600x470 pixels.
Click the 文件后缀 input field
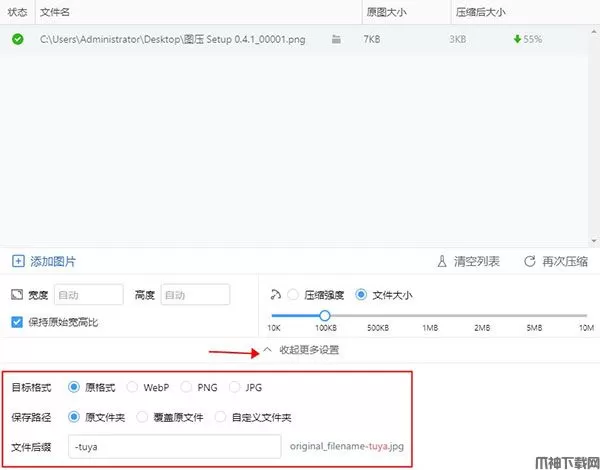tap(174, 446)
